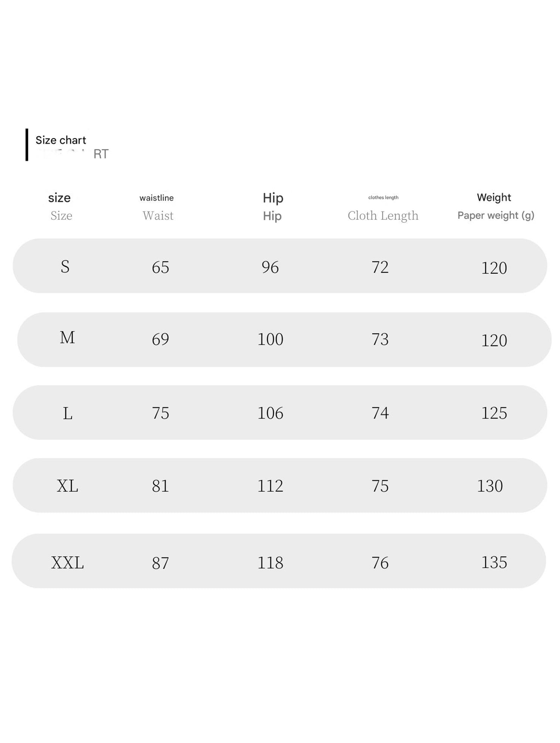The width and height of the screenshot is (560, 743).
Task: Click waist value 65 in S row
Action: click(160, 267)
